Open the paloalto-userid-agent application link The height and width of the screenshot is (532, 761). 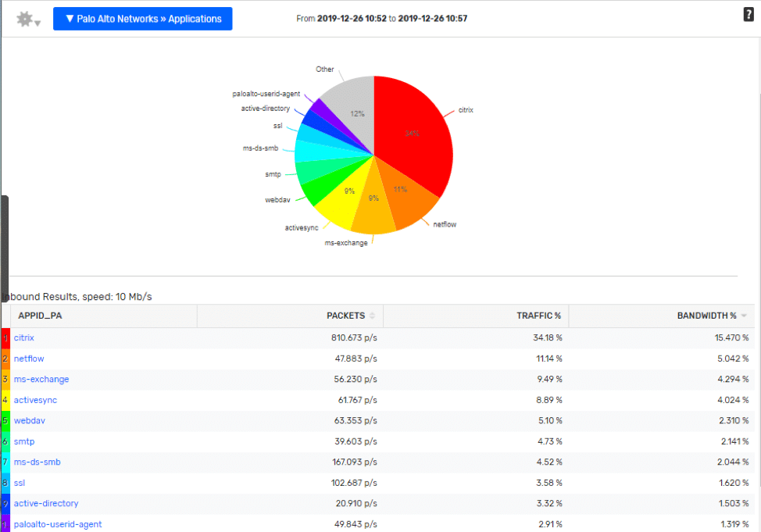pyautogui.click(x=57, y=524)
